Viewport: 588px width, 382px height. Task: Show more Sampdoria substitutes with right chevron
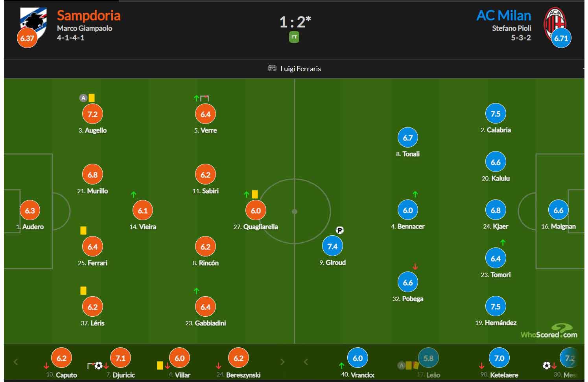click(282, 362)
